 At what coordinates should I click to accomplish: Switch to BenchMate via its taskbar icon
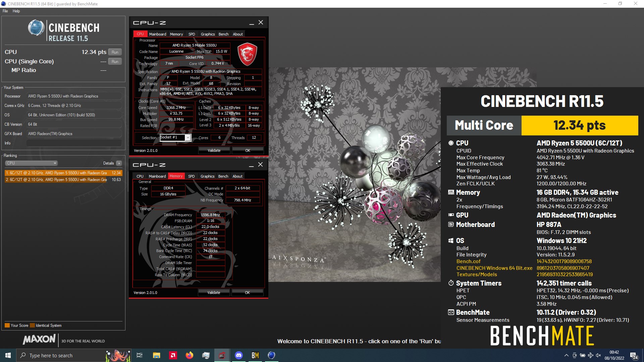pos(255,355)
